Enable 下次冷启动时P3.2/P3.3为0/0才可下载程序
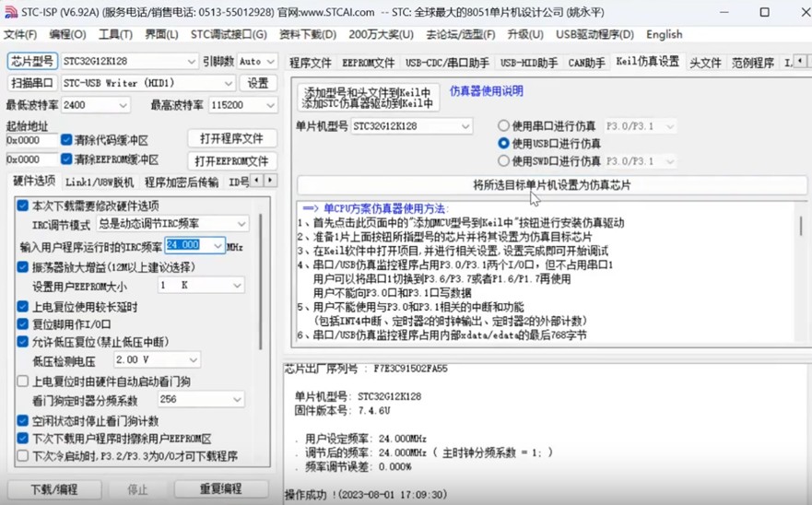This screenshot has width=812, height=505. coord(23,456)
